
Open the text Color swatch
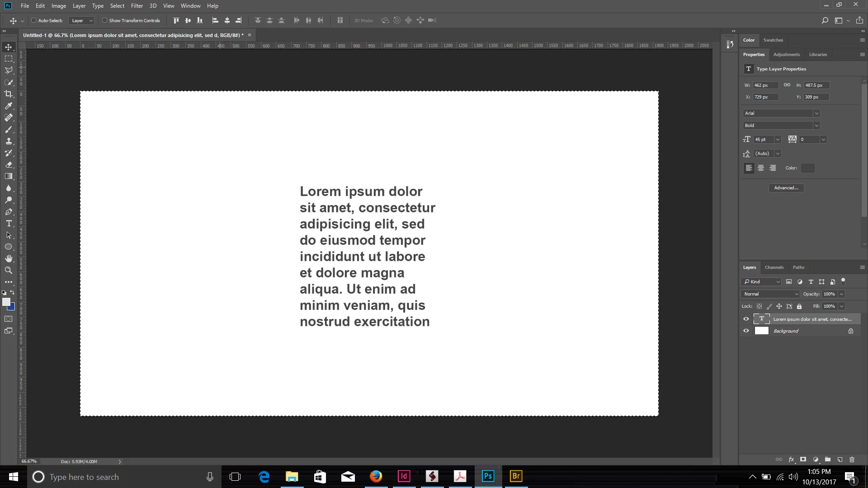[807, 168]
